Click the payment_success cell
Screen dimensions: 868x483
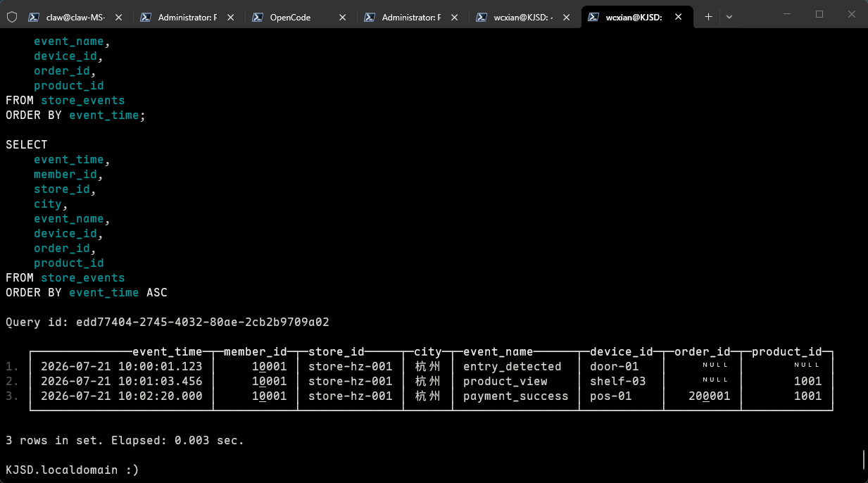[516, 396]
